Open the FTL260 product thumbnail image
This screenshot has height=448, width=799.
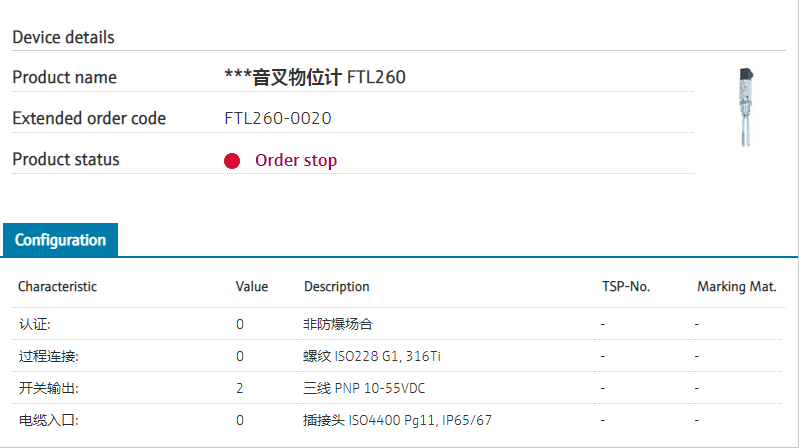(745, 106)
